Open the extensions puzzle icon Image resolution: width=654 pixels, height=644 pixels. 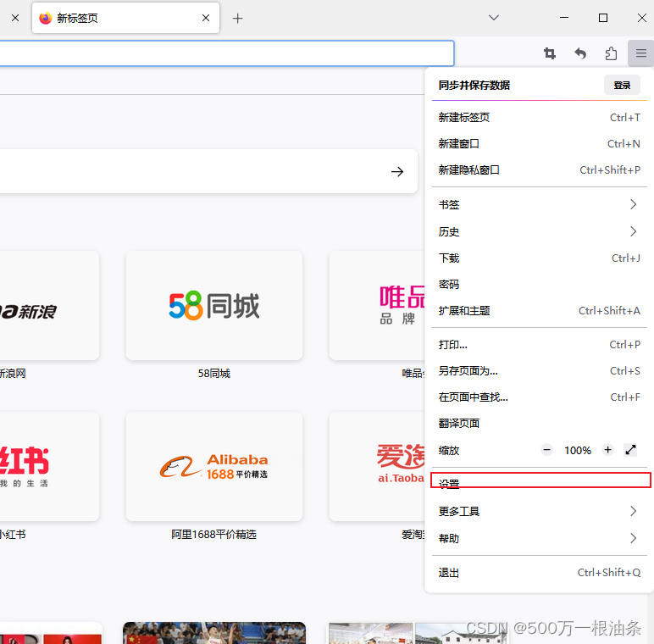point(611,53)
